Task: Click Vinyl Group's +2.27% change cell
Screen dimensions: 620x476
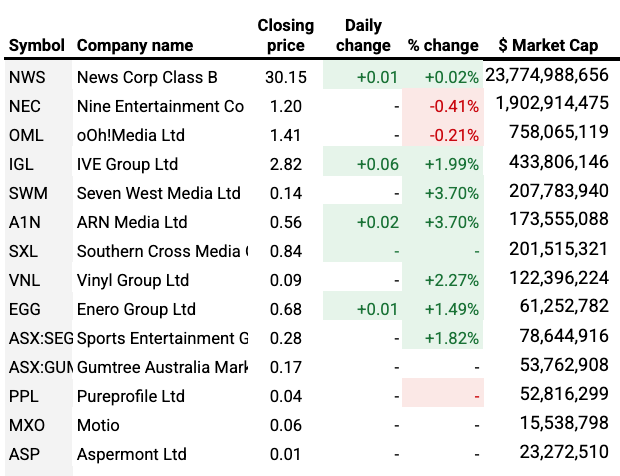Action: tap(441, 280)
